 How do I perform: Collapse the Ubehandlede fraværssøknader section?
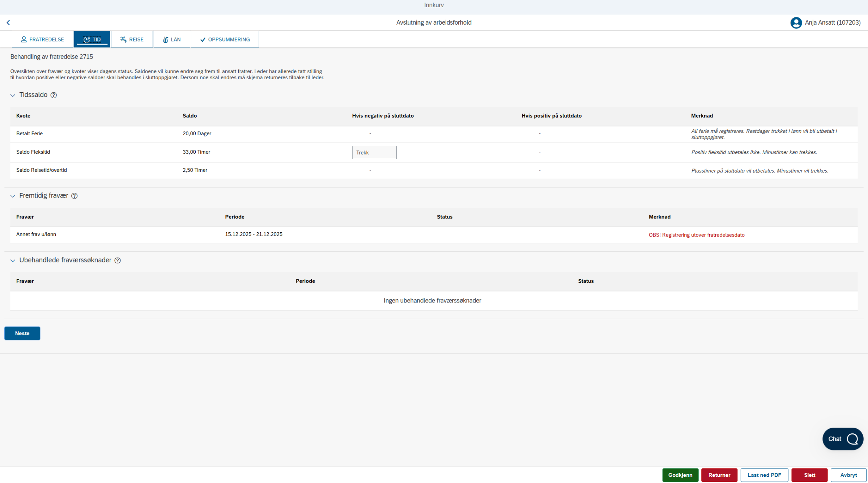point(13,260)
